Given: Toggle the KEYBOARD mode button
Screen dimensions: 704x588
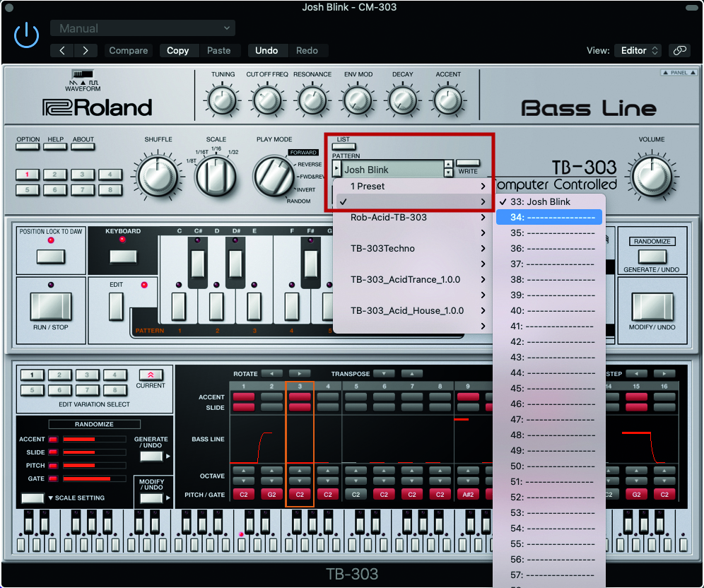Looking at the screenshot, I should 123,257.
